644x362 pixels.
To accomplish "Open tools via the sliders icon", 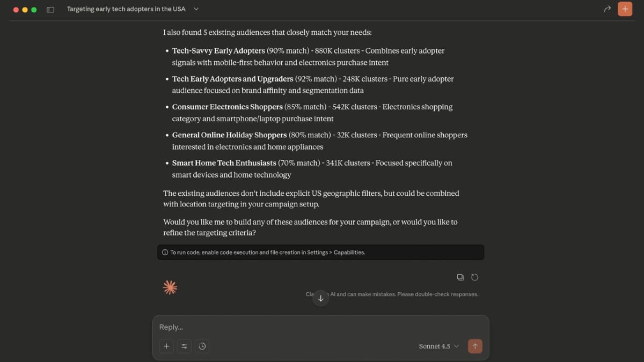I will 184,346.
